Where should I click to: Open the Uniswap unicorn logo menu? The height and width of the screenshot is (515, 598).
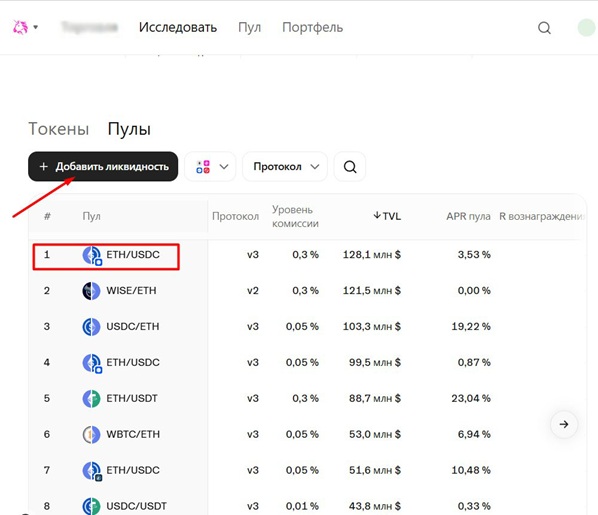coord(20,27)
